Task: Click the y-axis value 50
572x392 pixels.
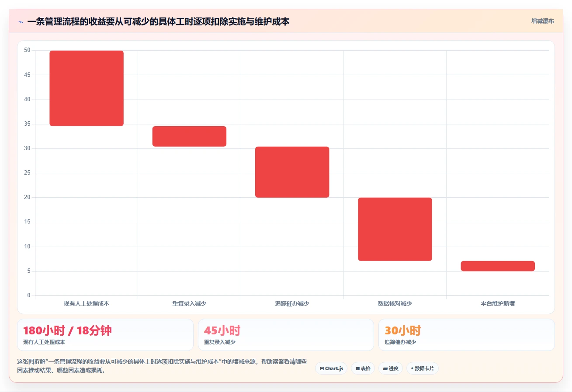Action: [x=27, y=50]
